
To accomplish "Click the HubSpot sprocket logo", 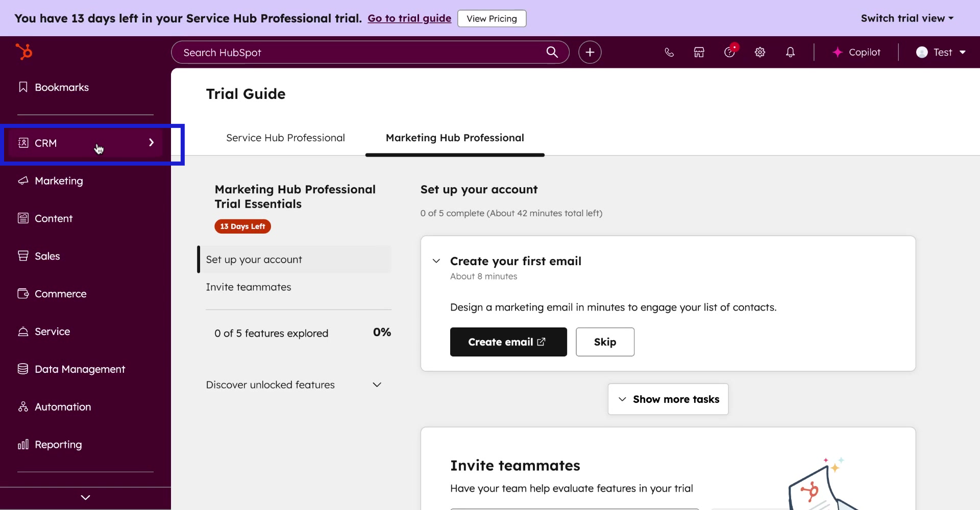I will [24, 52].
